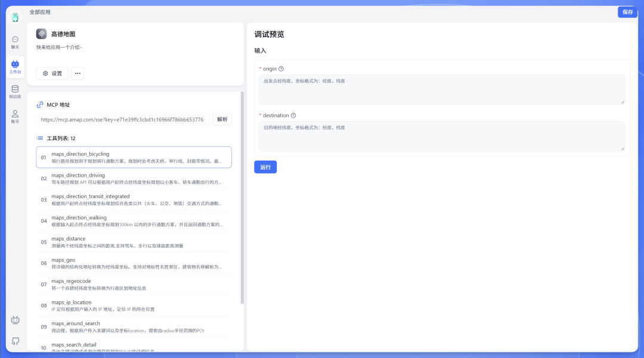Click the robot icon near the sidebar bottom
The image size is (644, 358).
click(15, 320)
